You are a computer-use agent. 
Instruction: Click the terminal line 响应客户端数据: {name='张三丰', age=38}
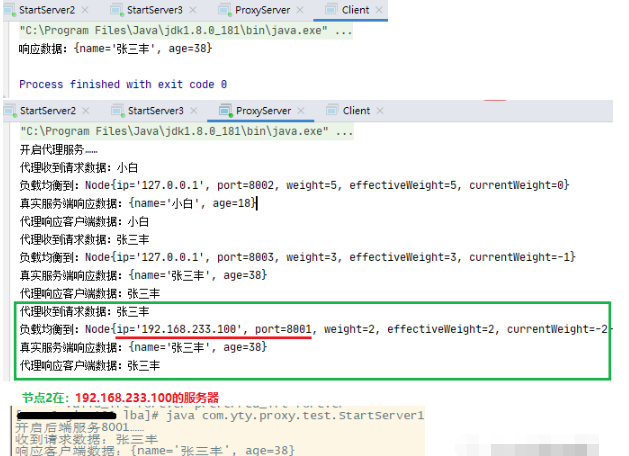pos(155,450)
